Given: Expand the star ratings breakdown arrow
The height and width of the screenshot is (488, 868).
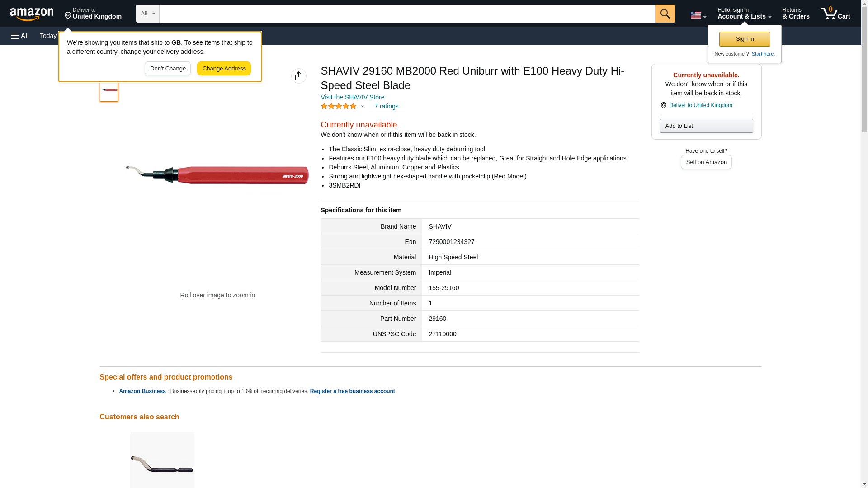Looking at the screenshot, I should 363,106.
